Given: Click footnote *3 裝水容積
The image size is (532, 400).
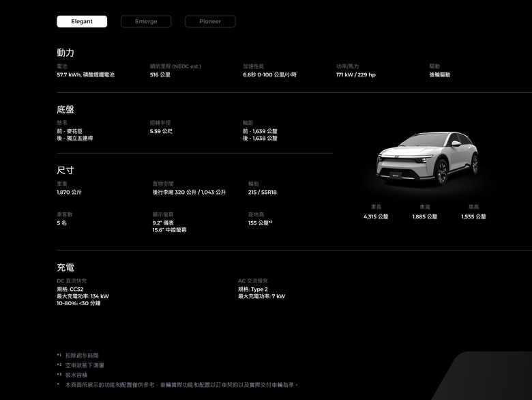Looking at the screenshot, I should click(72, 375).
